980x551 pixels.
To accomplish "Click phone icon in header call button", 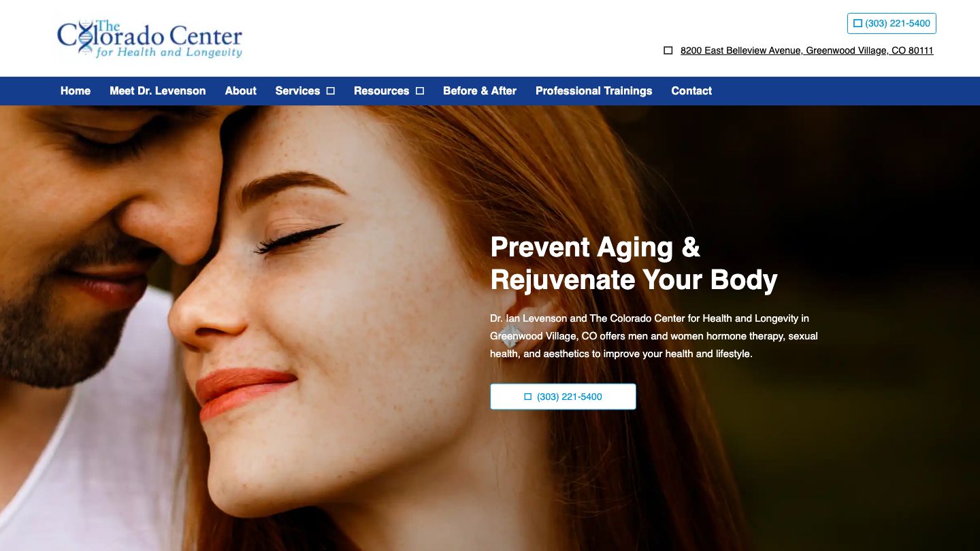I will tap(857, 23).
